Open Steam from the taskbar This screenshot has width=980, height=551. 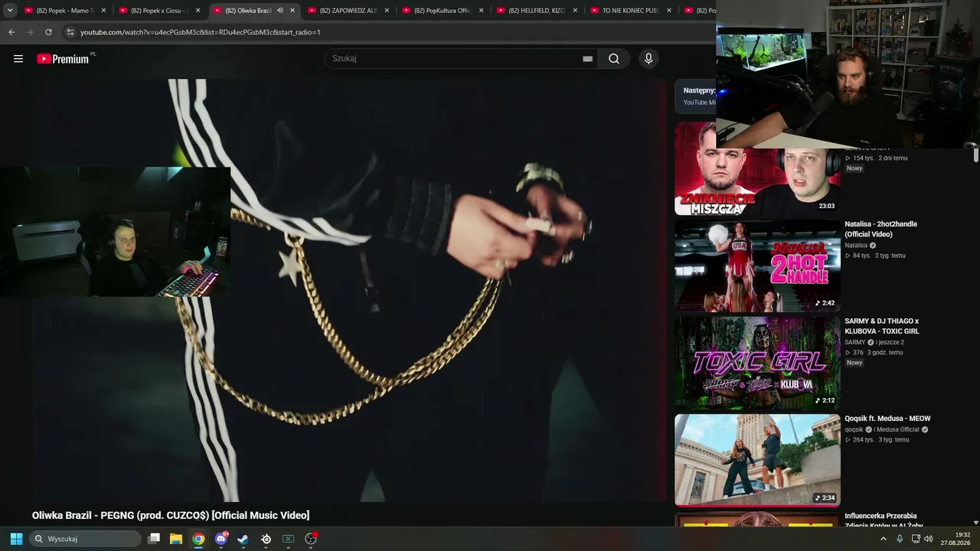pyautogui.click(x=243, y=539)
